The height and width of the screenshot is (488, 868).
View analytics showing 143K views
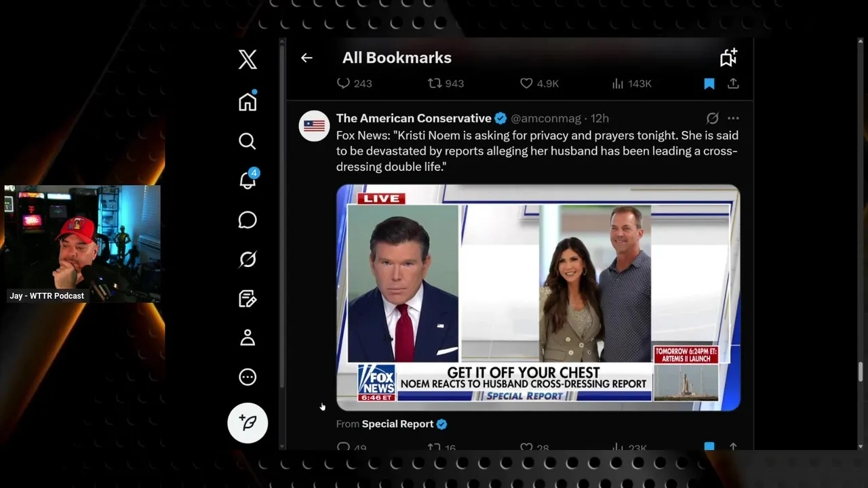click(x=631, y=83)
